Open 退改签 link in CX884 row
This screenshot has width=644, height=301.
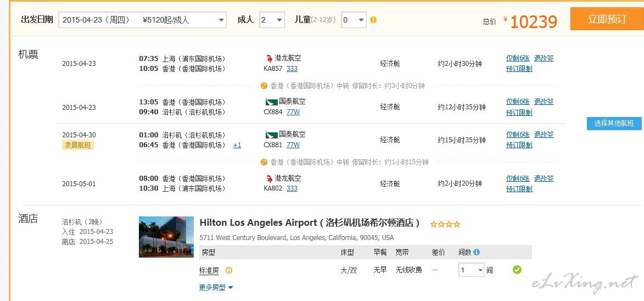(x=544, y=102)
